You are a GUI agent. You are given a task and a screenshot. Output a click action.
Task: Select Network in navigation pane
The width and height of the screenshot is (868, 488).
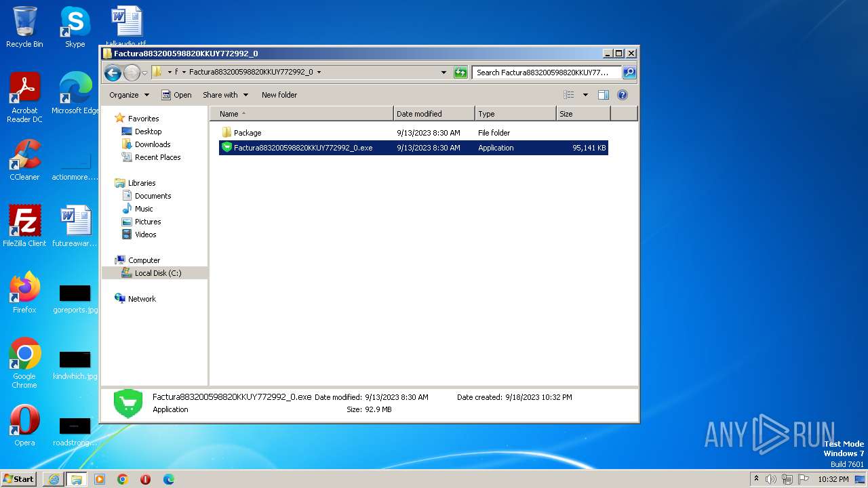[142, 299]
